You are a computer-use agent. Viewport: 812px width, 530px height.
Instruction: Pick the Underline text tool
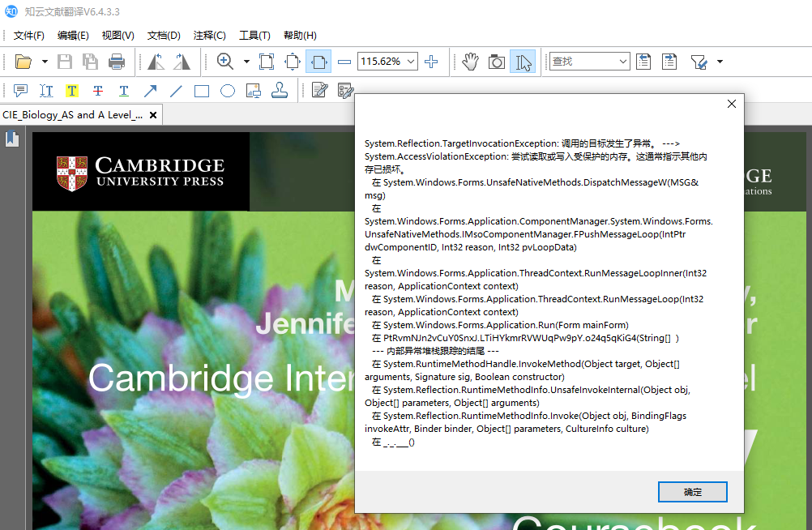tap(124, 91)
